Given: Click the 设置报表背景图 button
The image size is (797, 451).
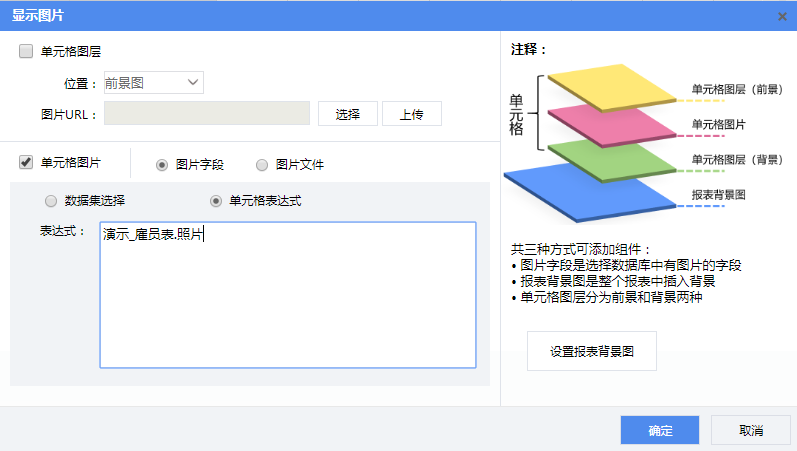Looking at the screenshot, I should 591,351.
